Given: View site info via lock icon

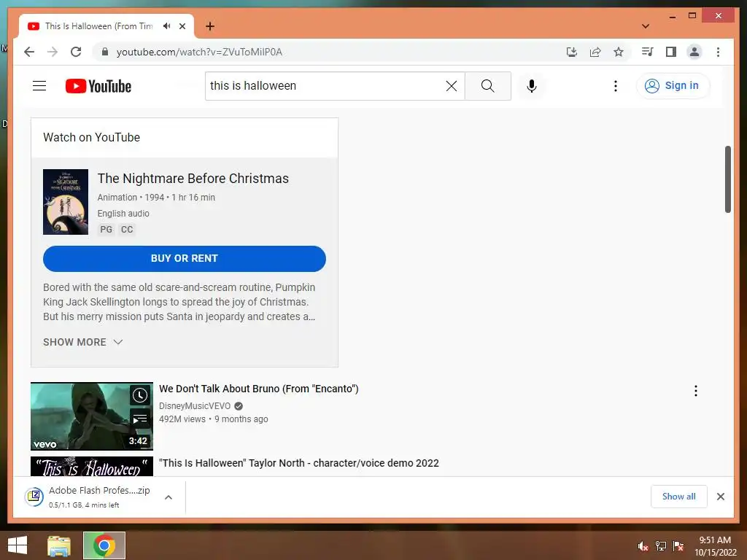Looking at the screenshot, I should point(105,52).
